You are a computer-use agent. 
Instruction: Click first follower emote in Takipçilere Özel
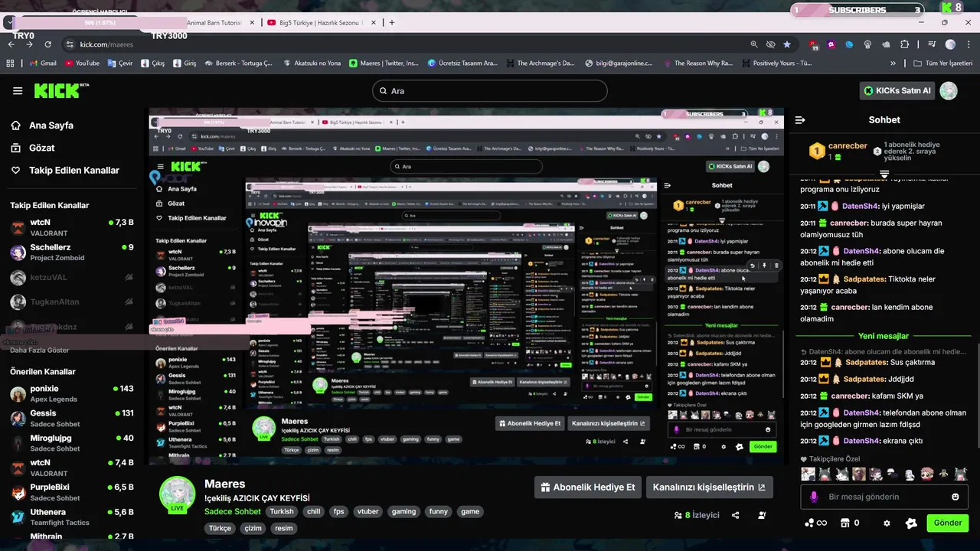pyautogui.click(x=808, y=474)
